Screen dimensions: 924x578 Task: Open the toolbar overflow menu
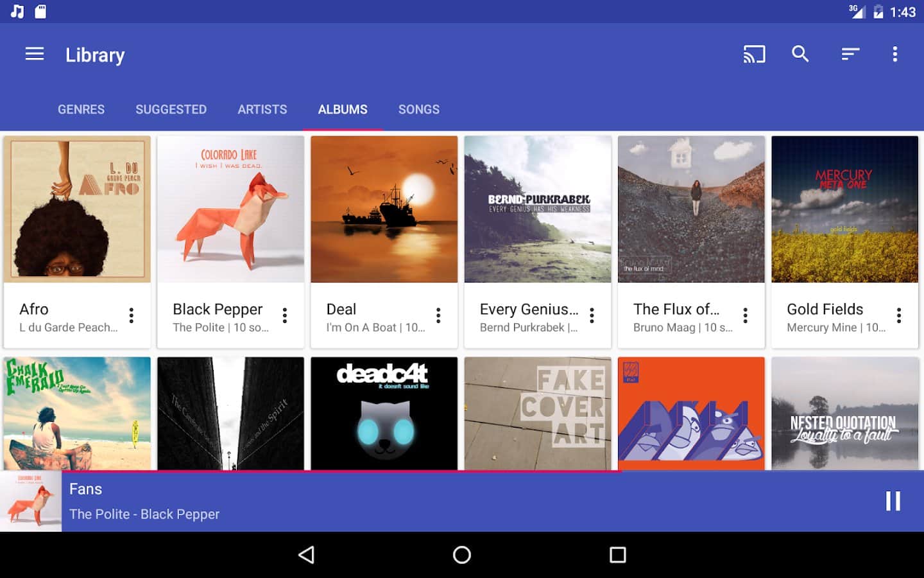point(894,55)
